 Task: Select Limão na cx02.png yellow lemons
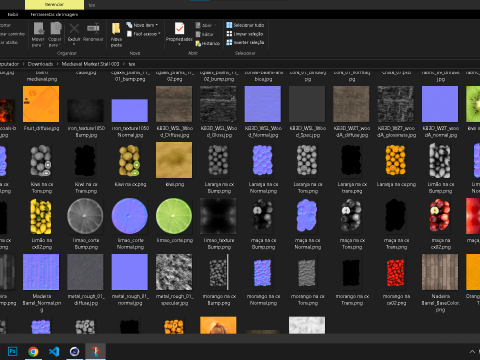click(x=41, y=216)
